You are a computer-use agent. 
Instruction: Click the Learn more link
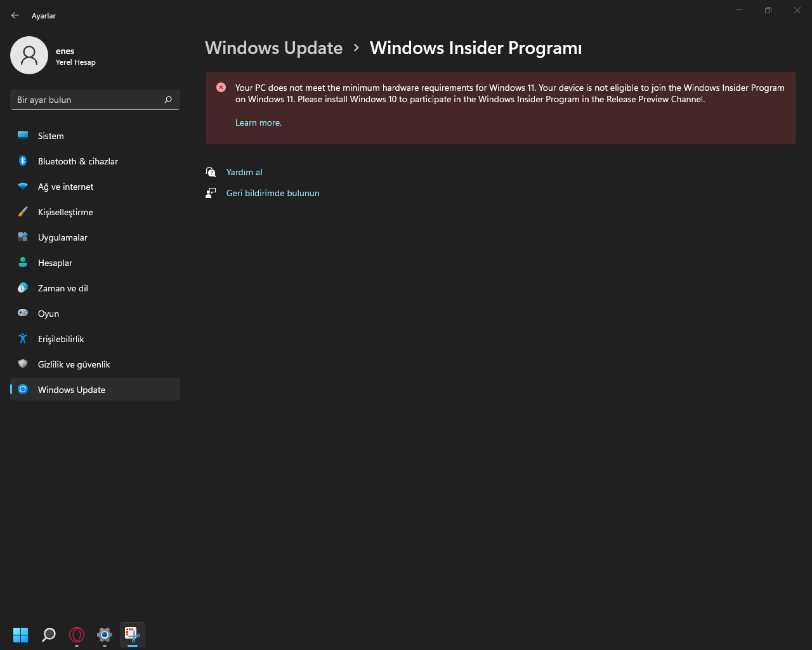coord(258,123)
